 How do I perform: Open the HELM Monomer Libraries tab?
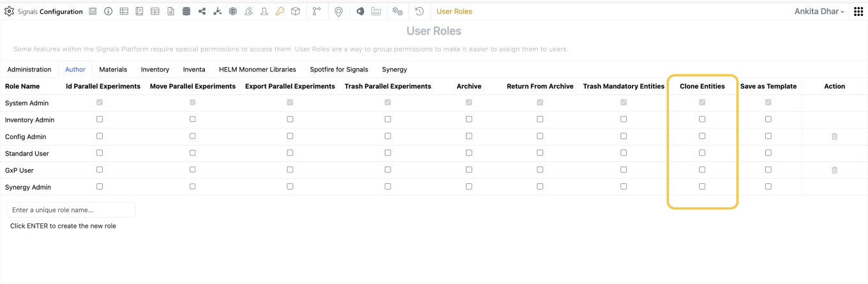click(x=257, y=70)
